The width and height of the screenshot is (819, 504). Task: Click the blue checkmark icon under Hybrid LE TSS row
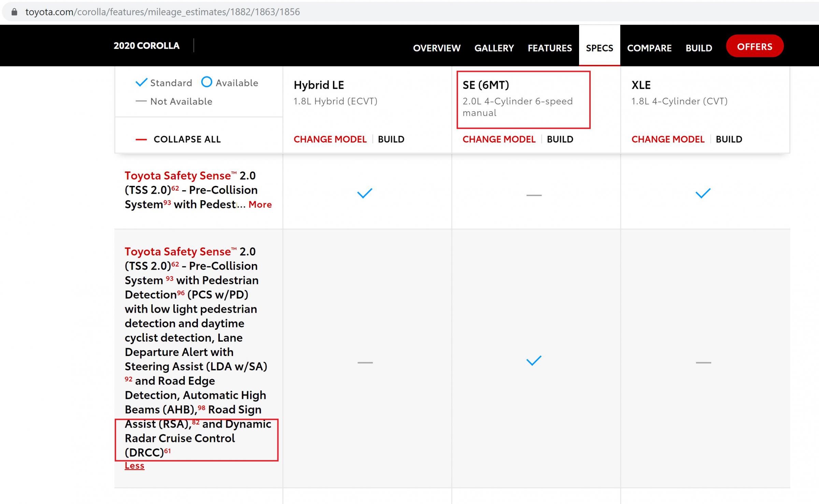(x=364, y=193)
